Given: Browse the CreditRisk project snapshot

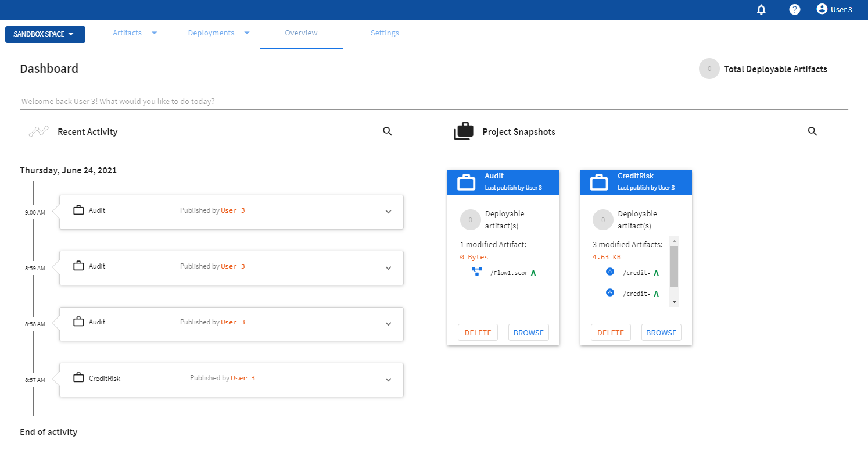Looking at the screenshot, I should (x=661, y=333).
